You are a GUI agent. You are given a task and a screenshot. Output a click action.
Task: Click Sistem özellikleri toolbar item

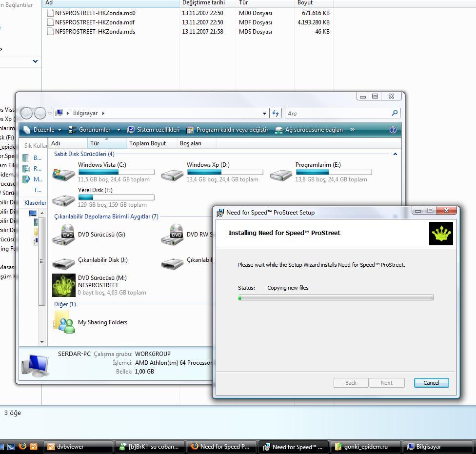tap(153, 130)
